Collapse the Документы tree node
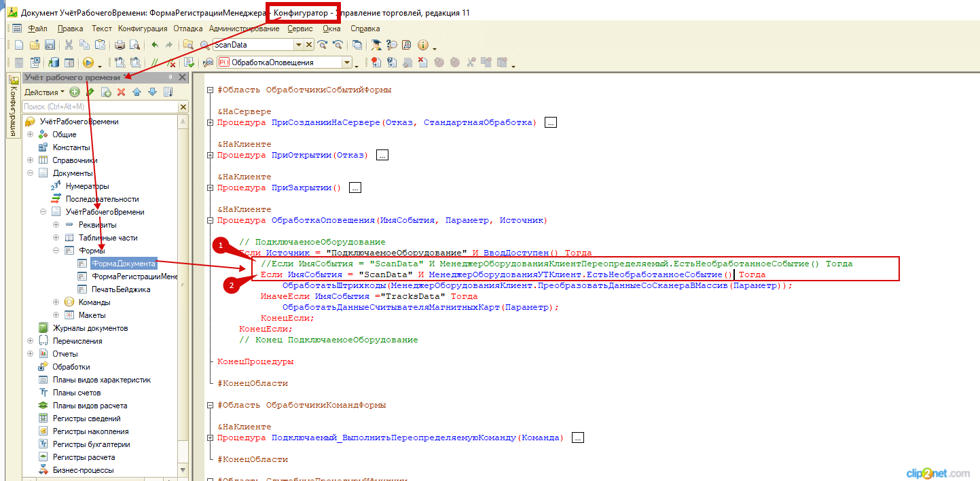 pyautogui.click(x=30, y=173)
